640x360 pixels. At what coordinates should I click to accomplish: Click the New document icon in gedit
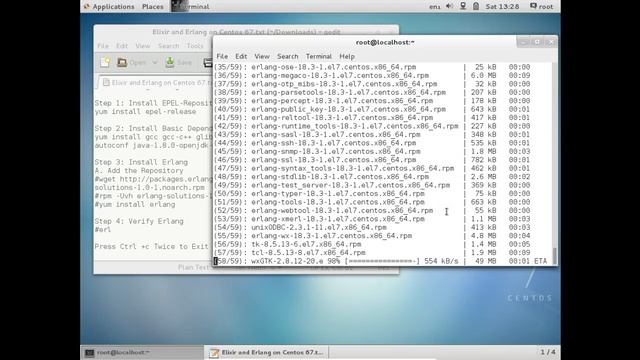(105, 62)
